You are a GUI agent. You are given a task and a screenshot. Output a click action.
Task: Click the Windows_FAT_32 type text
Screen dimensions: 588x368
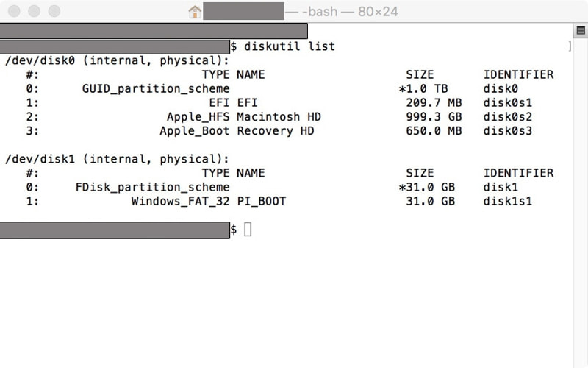tap(180, 201)
